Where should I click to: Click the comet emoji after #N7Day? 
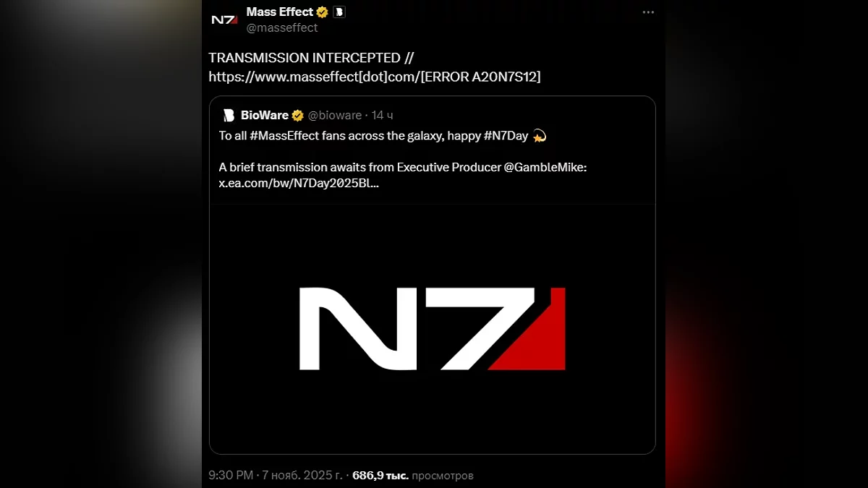click(x=539, y=136)
